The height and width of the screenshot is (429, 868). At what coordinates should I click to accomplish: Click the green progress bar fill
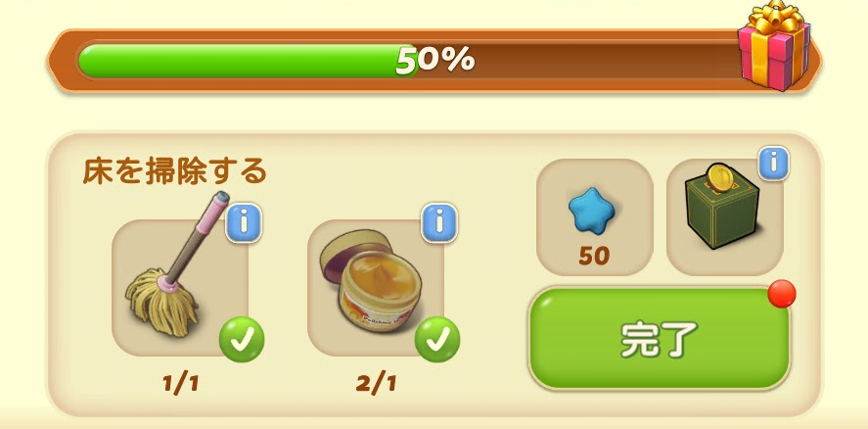[x=247, y=61]
